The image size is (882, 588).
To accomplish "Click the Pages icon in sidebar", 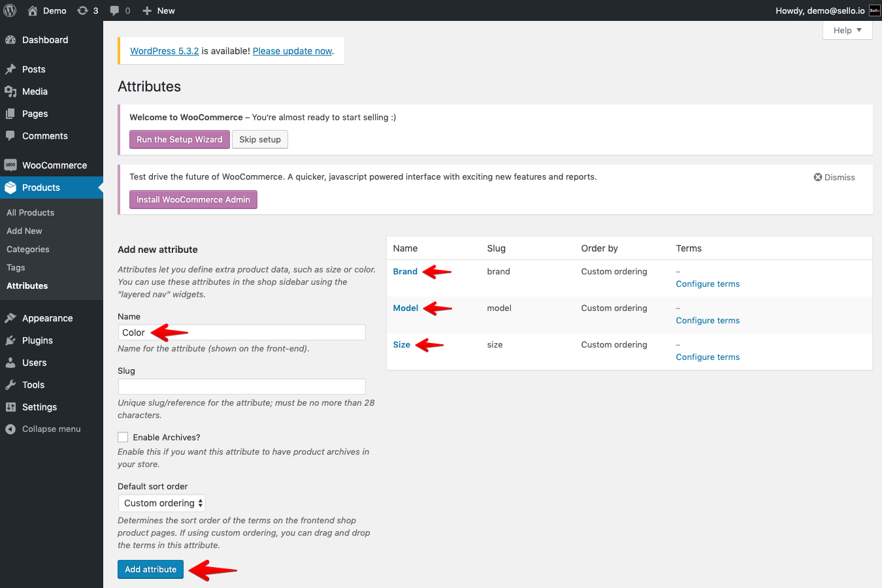I will (10, 114).
